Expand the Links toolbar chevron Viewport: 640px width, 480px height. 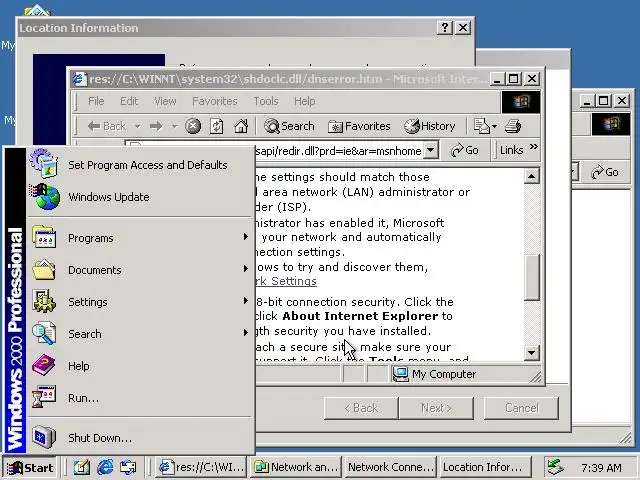point(533,147)
